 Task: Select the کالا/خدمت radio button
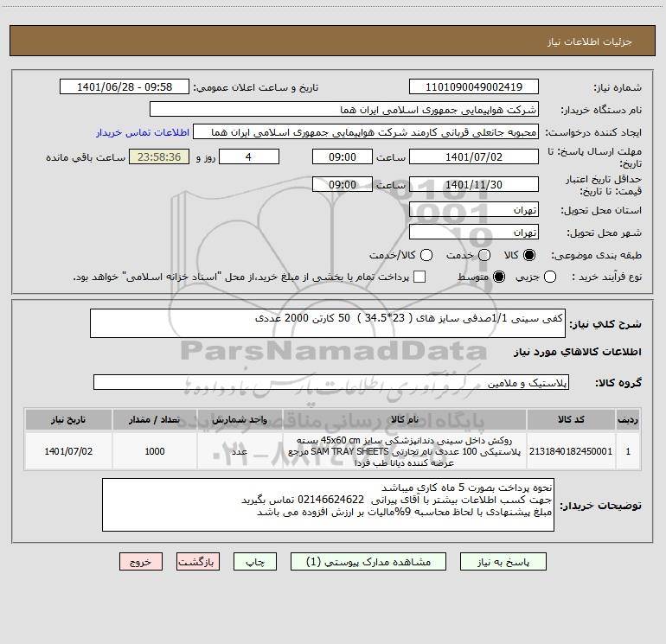click(426, 255)
